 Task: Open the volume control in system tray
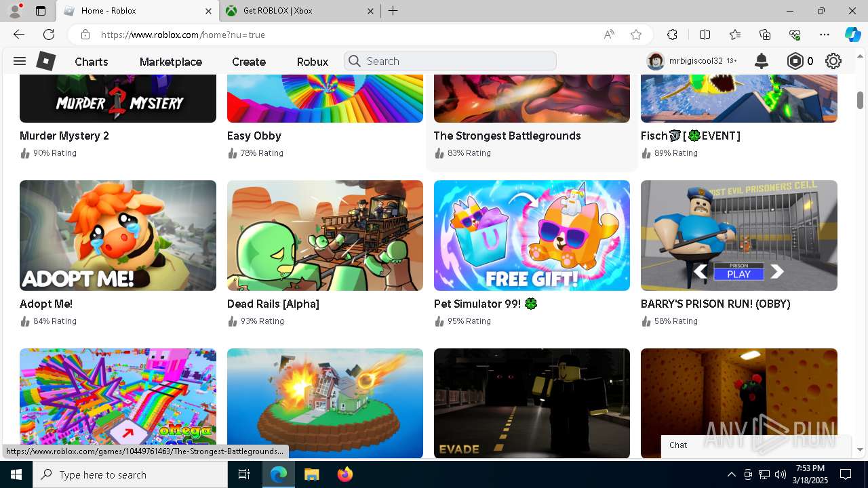(781, 474)
